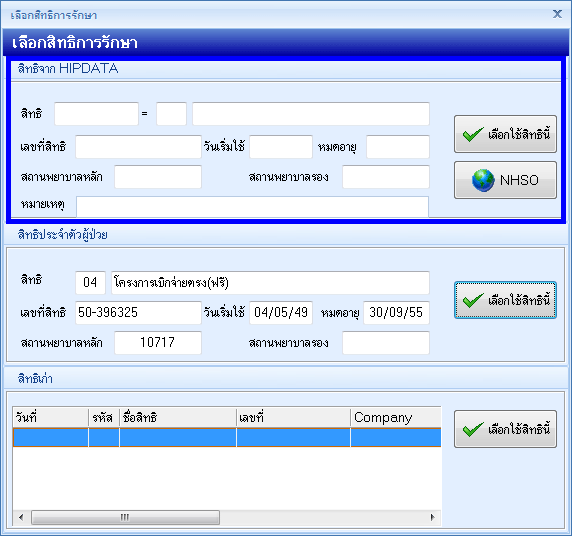Click the HIPDATA เลขที่สิทธิ input field
Viewport: 572px width, 536px height.
[x=138, y=147]
